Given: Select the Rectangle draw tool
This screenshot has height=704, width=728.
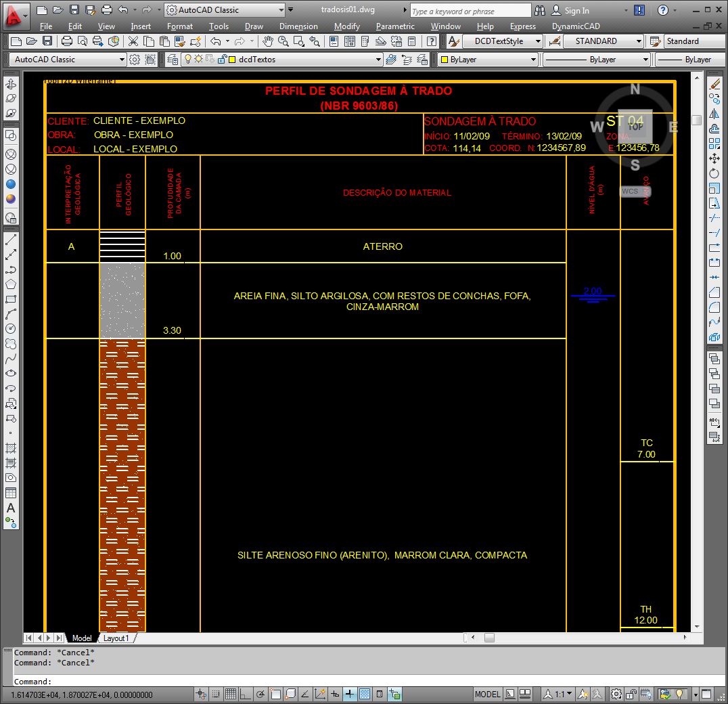Looking at the screenshot, I should (11, 299).
